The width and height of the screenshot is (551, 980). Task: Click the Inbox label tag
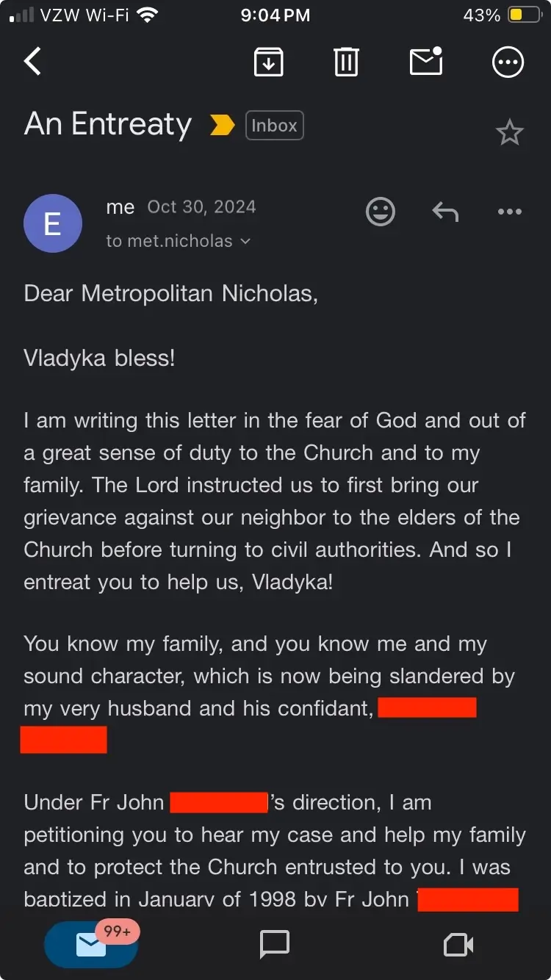(274, 126)
